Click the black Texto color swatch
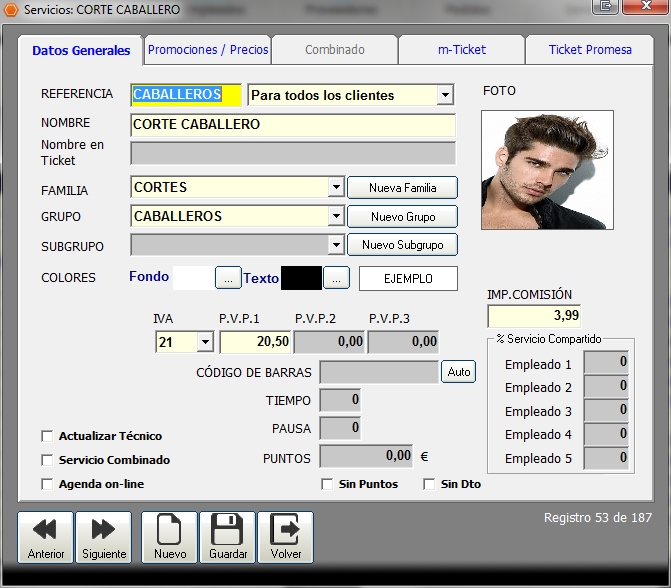Image resolution: width=671 pixels, height=588 pixels. click(301, 278)
